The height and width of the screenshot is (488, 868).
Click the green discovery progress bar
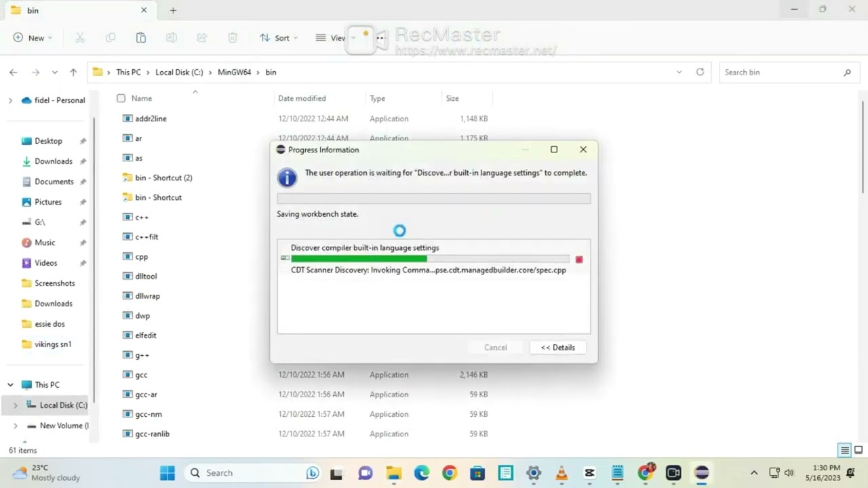(430, 258)
